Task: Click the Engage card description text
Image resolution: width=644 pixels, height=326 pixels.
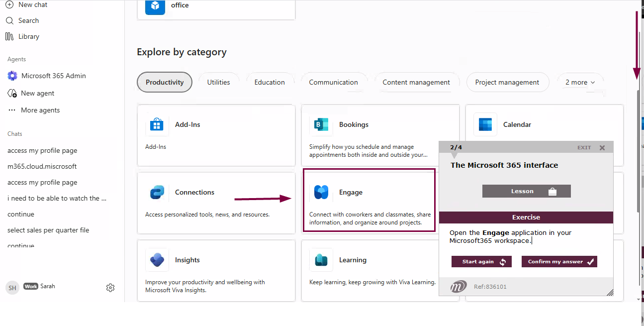Action: click(x=370, y=218)
